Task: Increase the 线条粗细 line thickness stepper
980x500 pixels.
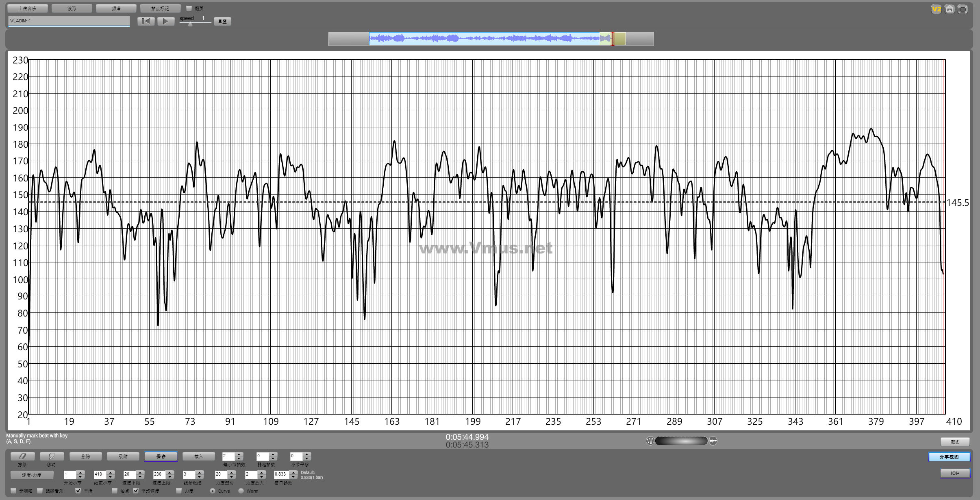Action: coord(199,472)
